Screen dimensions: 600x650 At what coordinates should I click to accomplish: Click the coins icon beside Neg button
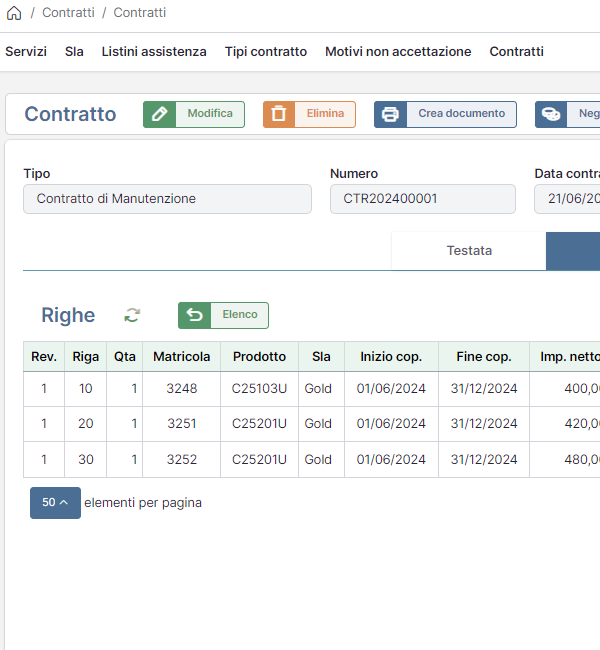(x=551, y=114)
